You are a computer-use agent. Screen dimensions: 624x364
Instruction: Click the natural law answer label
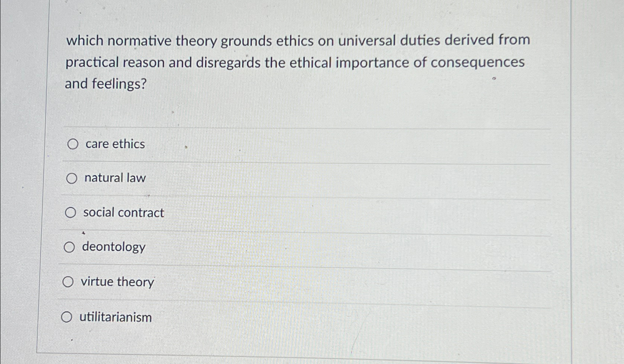pyautogui.click(x=114, y=178)
